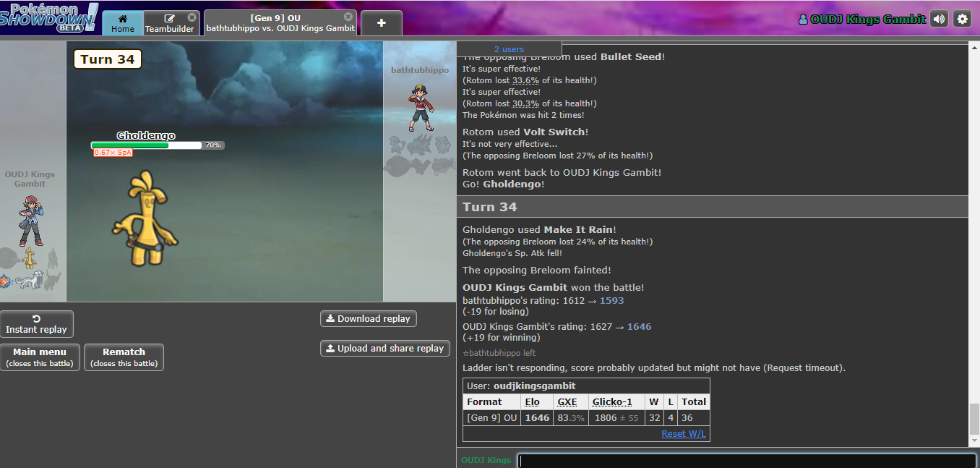Open the options gear menu

click(962, 20)
